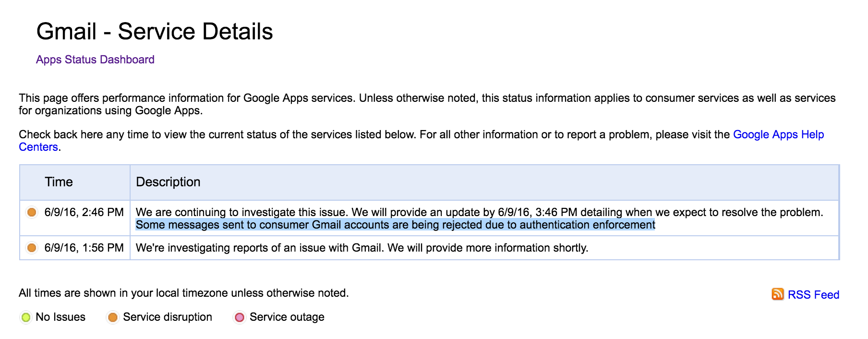Click the Time column header
The width and height of the screenshot is (868, 339).
(59, 182)
